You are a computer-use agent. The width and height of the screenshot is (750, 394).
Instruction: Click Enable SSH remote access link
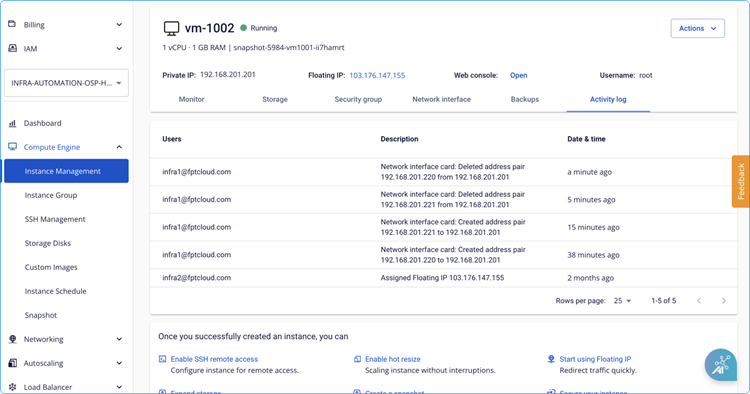[214, 359]
